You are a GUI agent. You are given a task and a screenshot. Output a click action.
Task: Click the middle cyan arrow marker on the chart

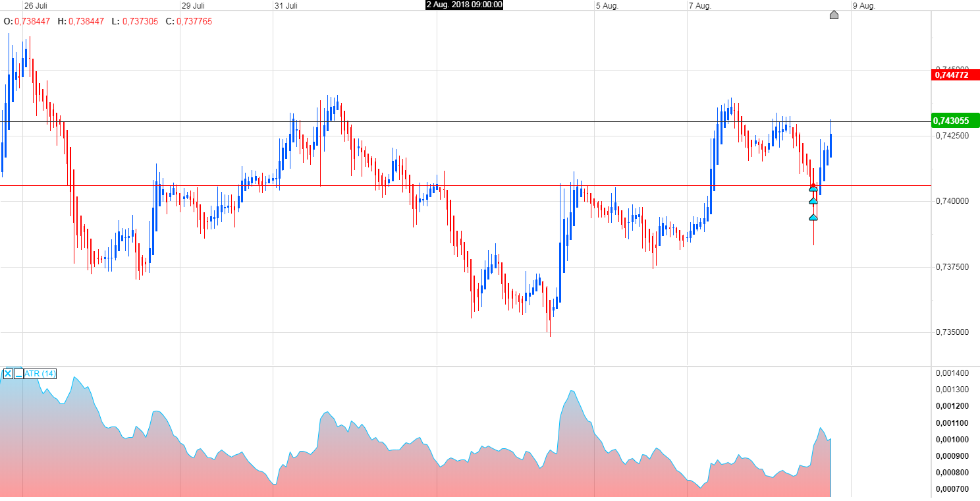coord(813,202)
